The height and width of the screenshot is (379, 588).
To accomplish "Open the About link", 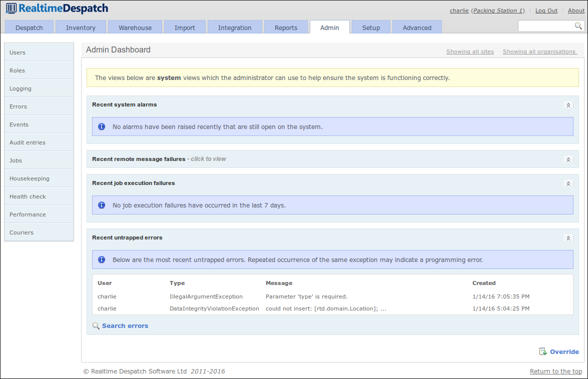I will tap(576, 10).
